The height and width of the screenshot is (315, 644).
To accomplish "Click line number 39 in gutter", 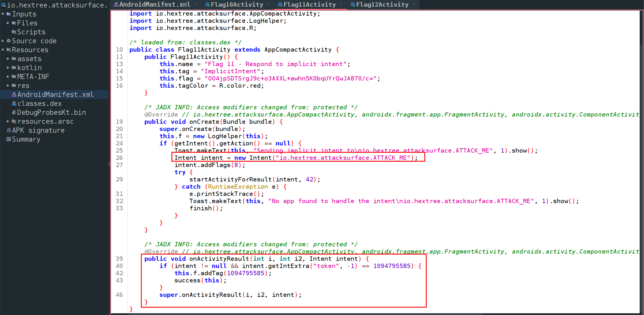I will 119,259.
